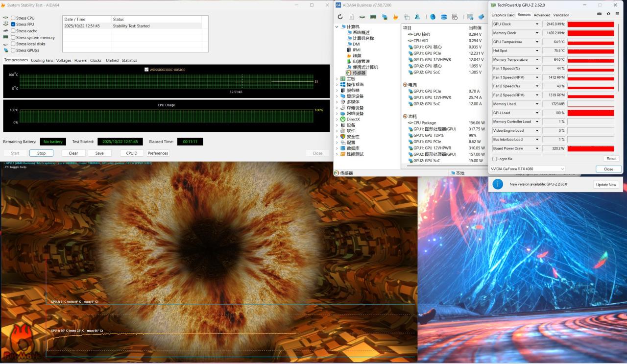Click GPU-Z refresh icon
This screenshot has width=627, height=364.
tap(608, 14)
